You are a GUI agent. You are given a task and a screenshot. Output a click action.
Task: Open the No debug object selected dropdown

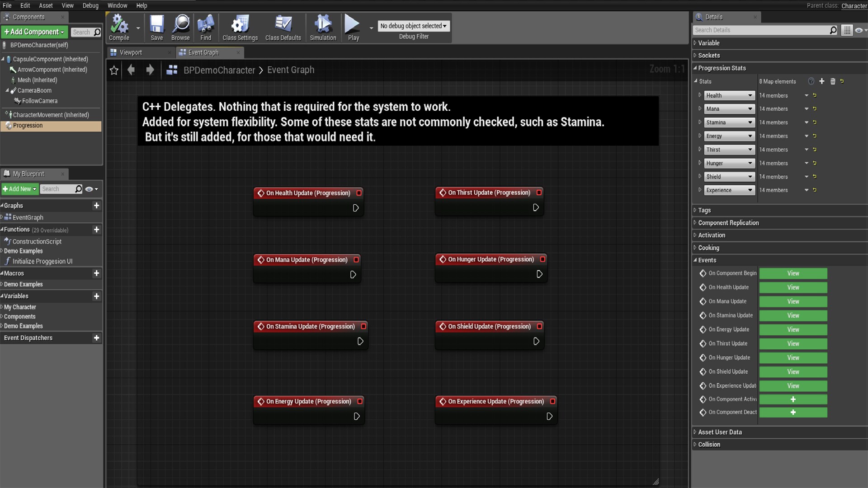coord(413,26)
